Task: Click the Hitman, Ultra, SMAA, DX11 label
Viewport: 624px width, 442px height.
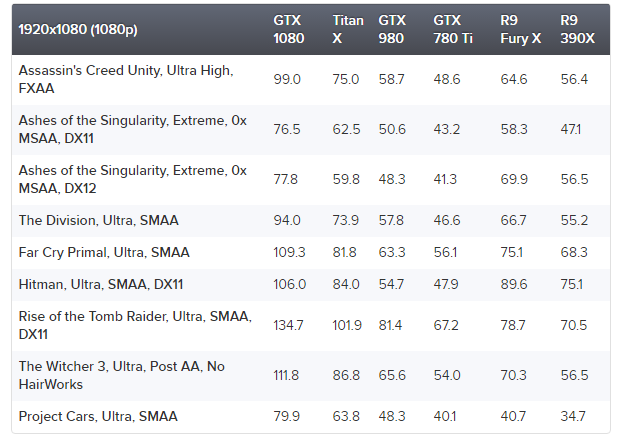Action: click(101, 284)
